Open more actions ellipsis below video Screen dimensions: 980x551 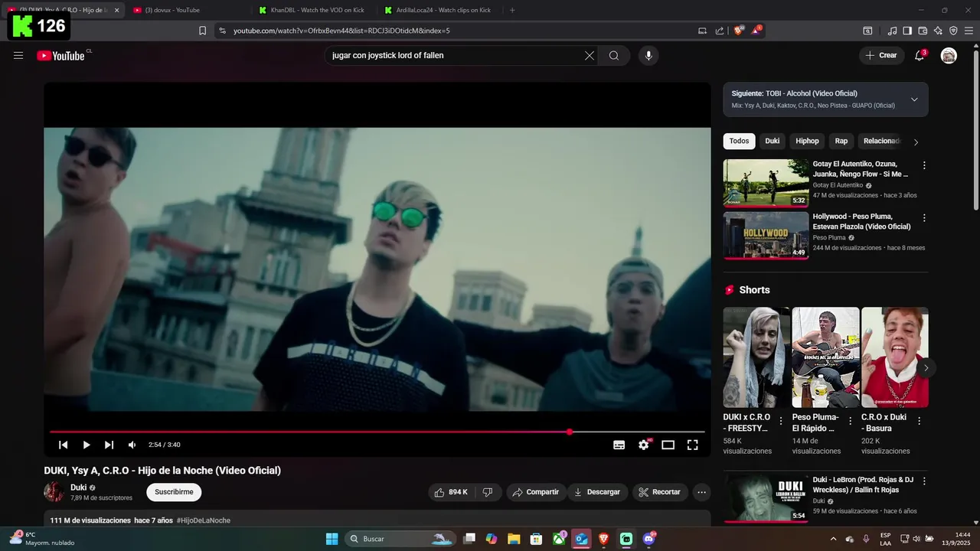[701, 492]
